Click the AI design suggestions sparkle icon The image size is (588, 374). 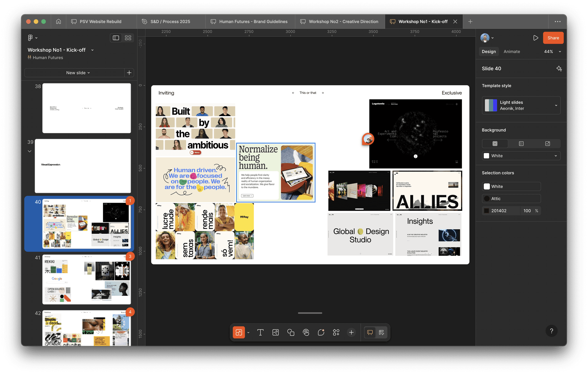point(559,68)
